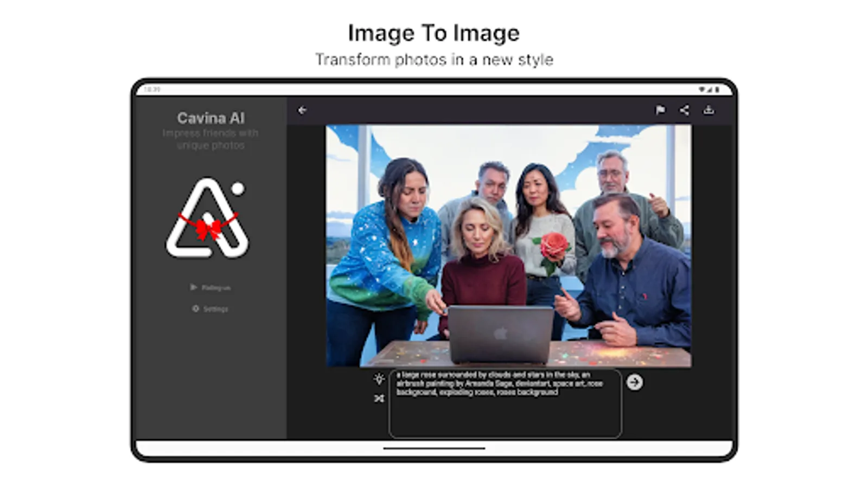Tap the status bar clock

[152, 89]
